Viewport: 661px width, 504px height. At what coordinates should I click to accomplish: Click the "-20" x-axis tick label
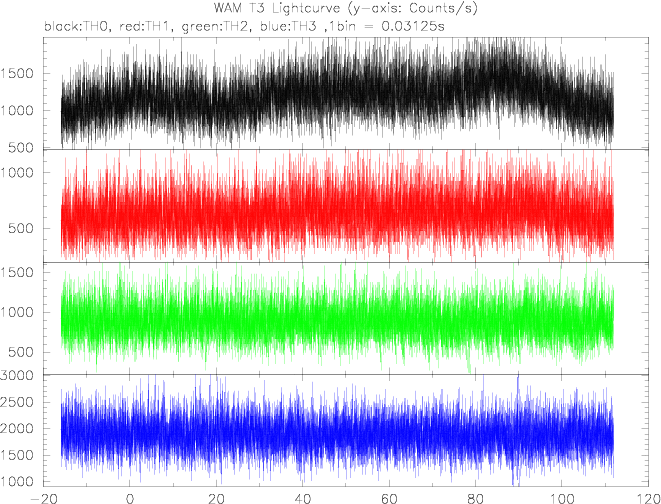tap(43, 497)
